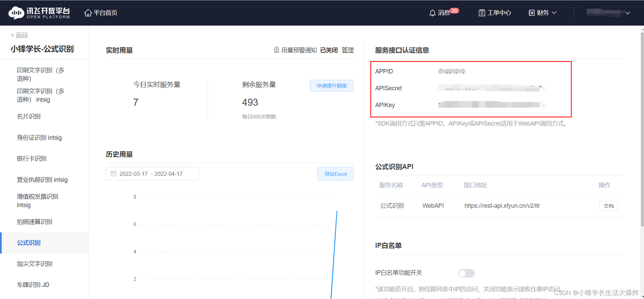644x299 pixels.
Task: Click the finance yen icon
Action: point(532,13)
